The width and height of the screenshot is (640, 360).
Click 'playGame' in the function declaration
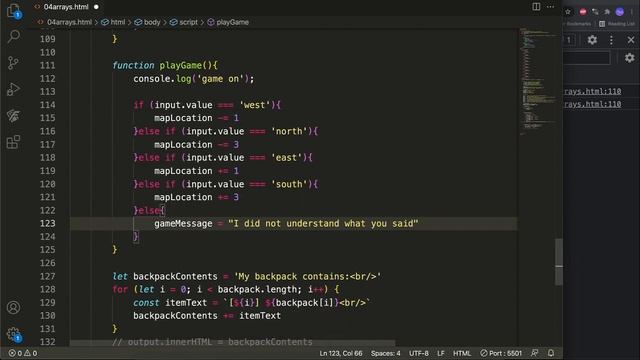180,65
